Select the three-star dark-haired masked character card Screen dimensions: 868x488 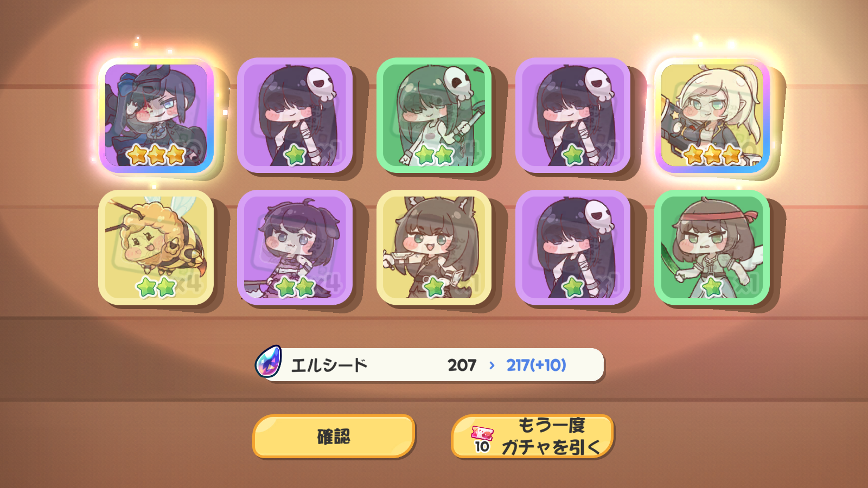coord(156,115)
